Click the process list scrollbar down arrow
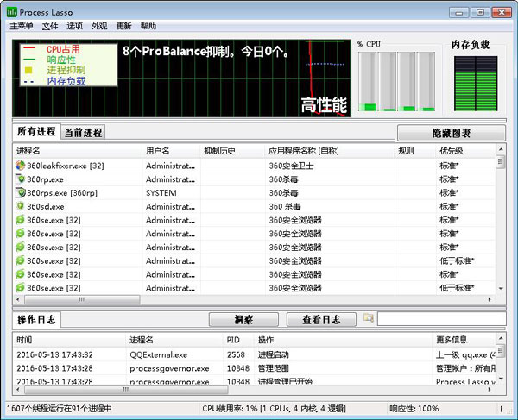The width and height of the screenshot is (518, 420). pos(501,289)
